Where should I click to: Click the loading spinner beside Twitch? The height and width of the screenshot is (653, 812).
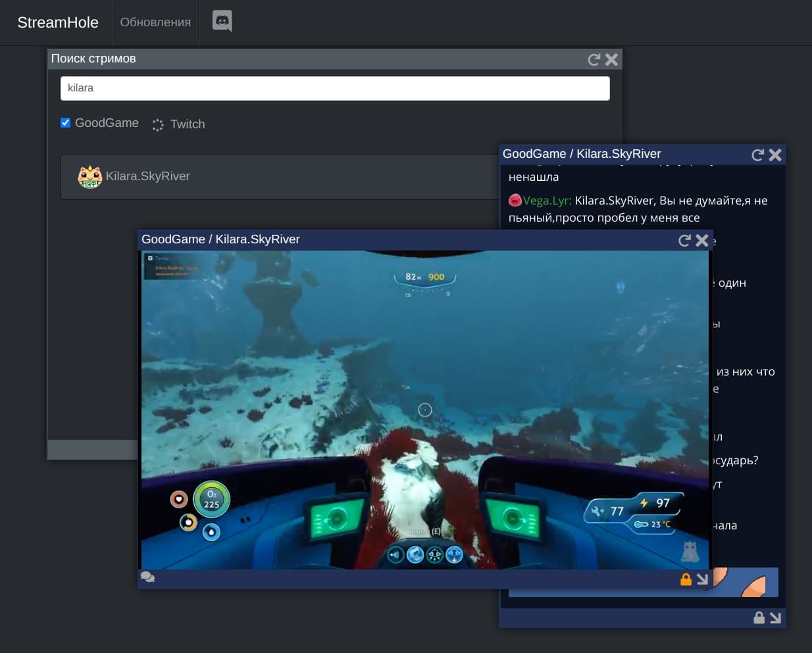(x=158, y=124)
